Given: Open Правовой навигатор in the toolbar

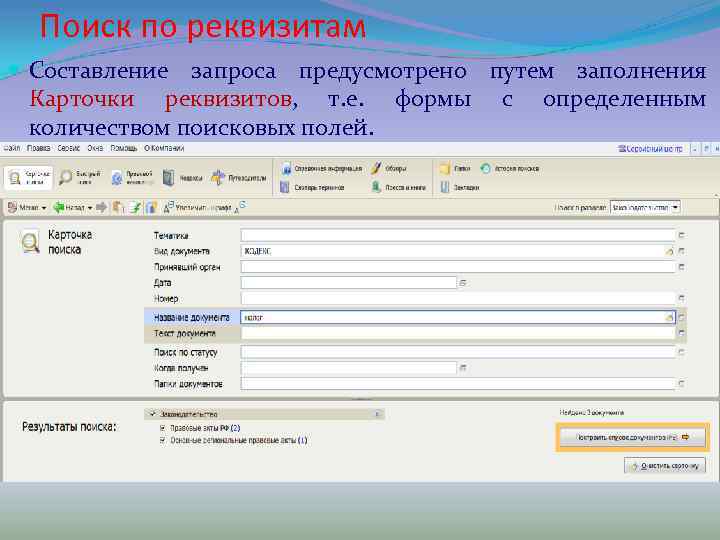Looking at the screenshot, I should (x=132, y=178).
